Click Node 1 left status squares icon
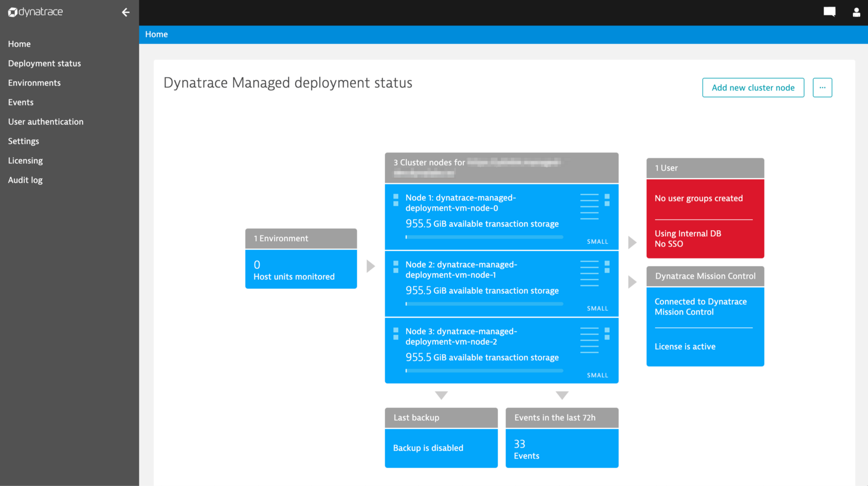868x486 pixels. [396, 200]
